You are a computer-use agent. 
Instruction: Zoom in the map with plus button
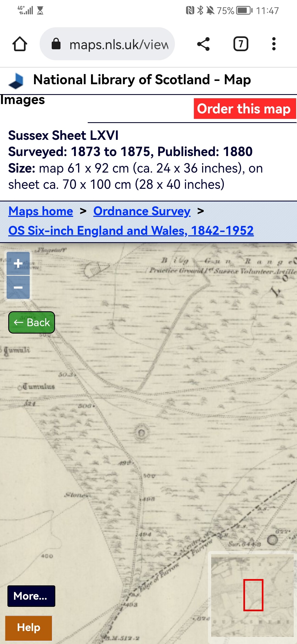[18, 263]
